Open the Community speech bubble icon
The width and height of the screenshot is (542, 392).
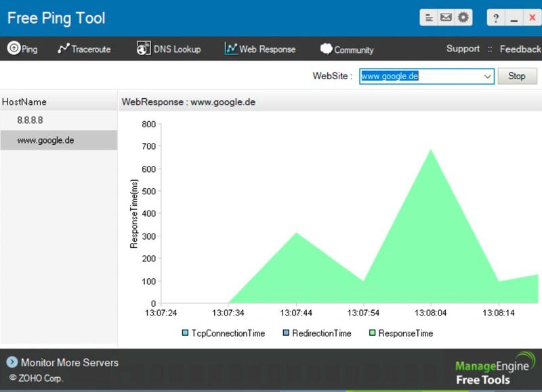coord(328,49)
